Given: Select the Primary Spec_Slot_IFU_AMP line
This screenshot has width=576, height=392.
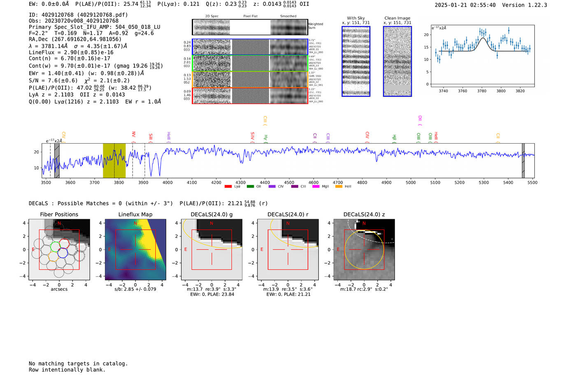Looking at the screenshot, I should point(95,27).
